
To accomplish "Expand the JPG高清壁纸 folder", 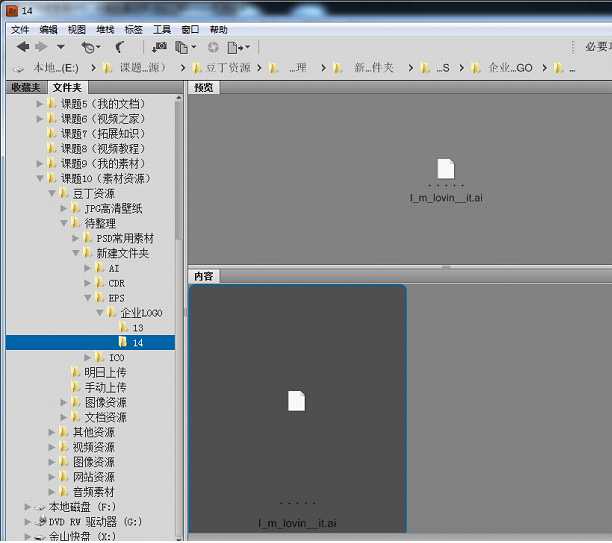I will point(64,208).
